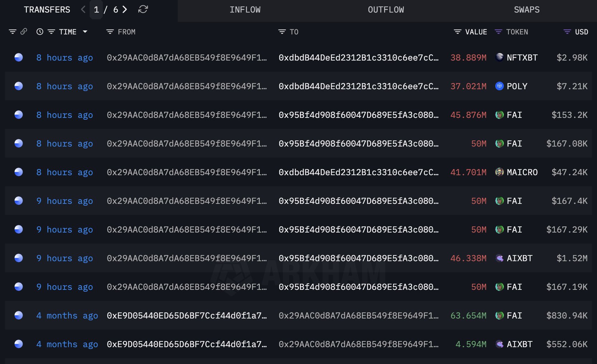Viewport: 597px width, 364px height.
Task: Click the chain icon in $1.52M row
Action: tap(19, 258)
